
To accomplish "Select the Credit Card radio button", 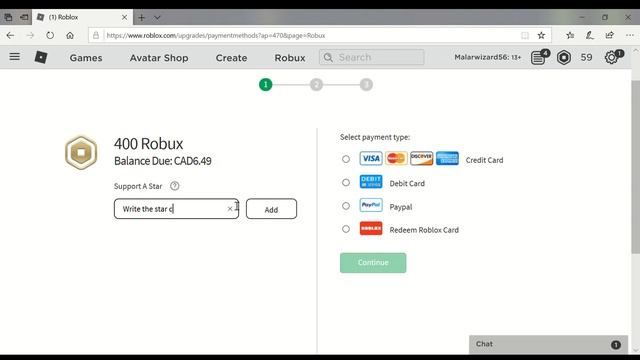I will pos(346,159).
